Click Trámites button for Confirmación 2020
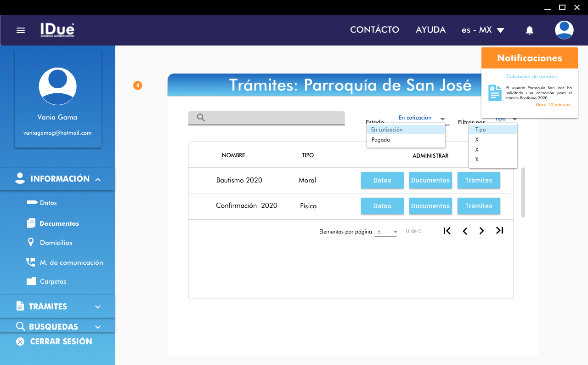The height and width of the screenshot is (365, 588). tap(479, 206)
